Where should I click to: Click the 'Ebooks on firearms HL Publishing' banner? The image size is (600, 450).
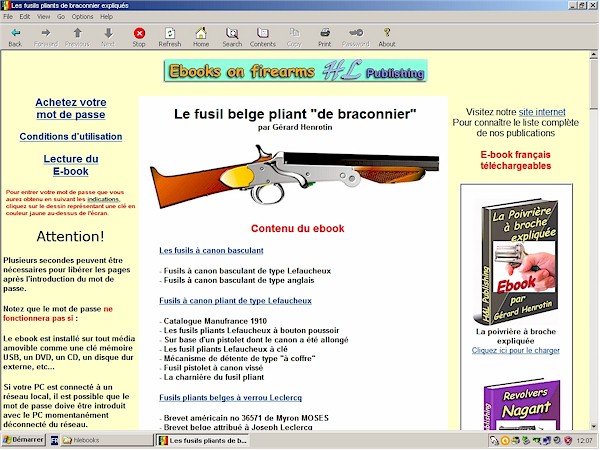[x=295, y=71]
